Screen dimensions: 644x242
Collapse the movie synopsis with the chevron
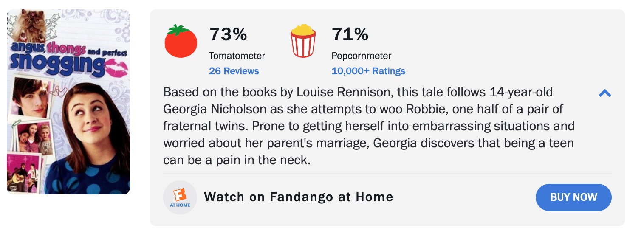coord(604,93)
